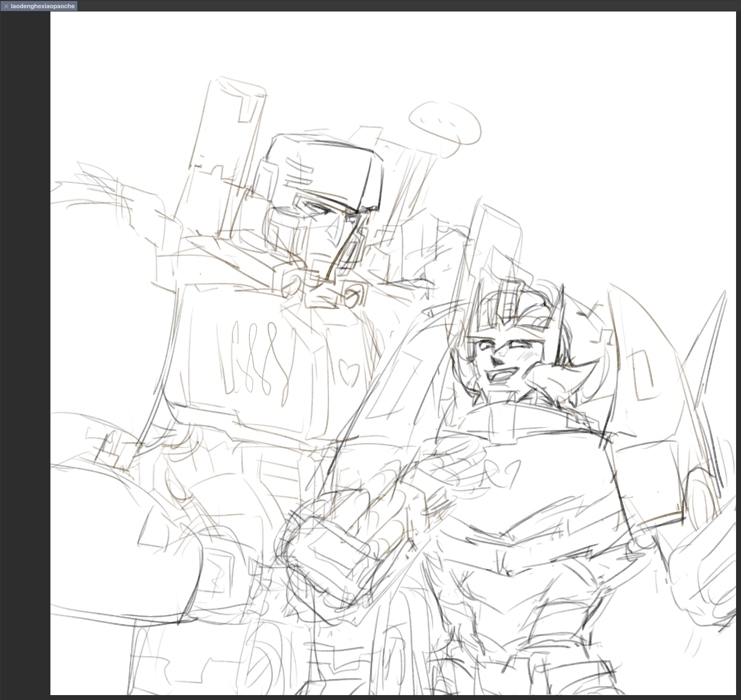
Task: Close the laodenghexiaopaoche document tab
Action: (6, 6)
